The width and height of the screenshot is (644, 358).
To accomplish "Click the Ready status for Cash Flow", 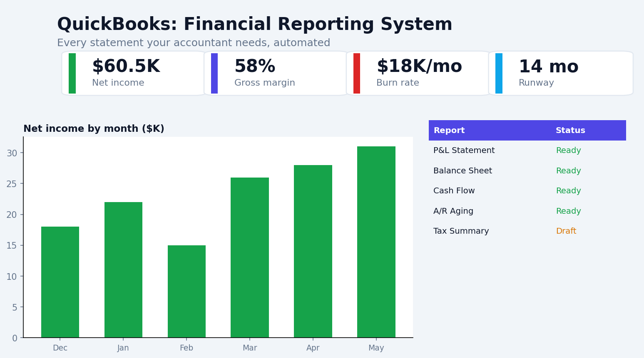I will click(x=568, y=191).
